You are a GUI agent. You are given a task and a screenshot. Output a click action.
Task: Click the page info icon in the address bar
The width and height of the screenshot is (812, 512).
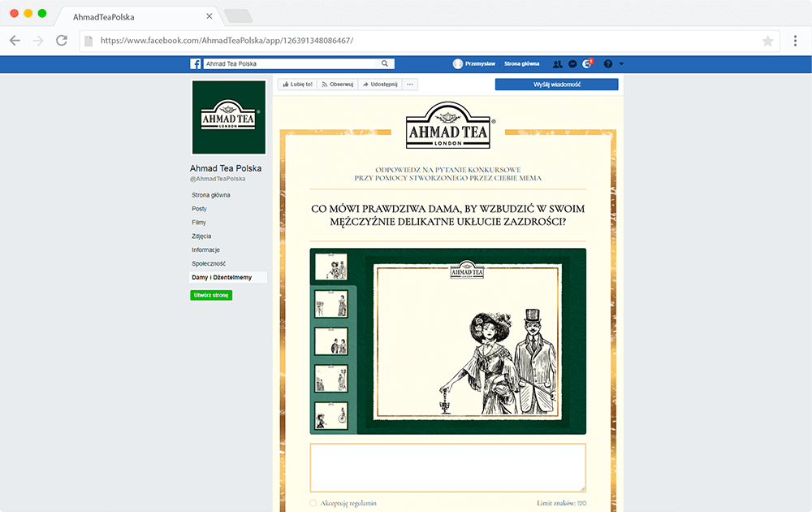pos(89,41)
